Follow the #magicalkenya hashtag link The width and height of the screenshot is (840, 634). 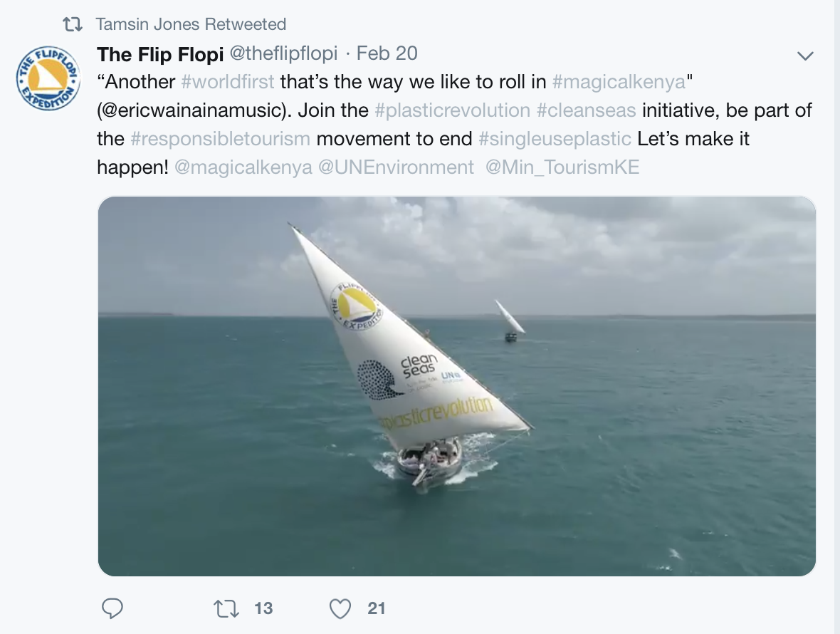click(x=619, y=82)
